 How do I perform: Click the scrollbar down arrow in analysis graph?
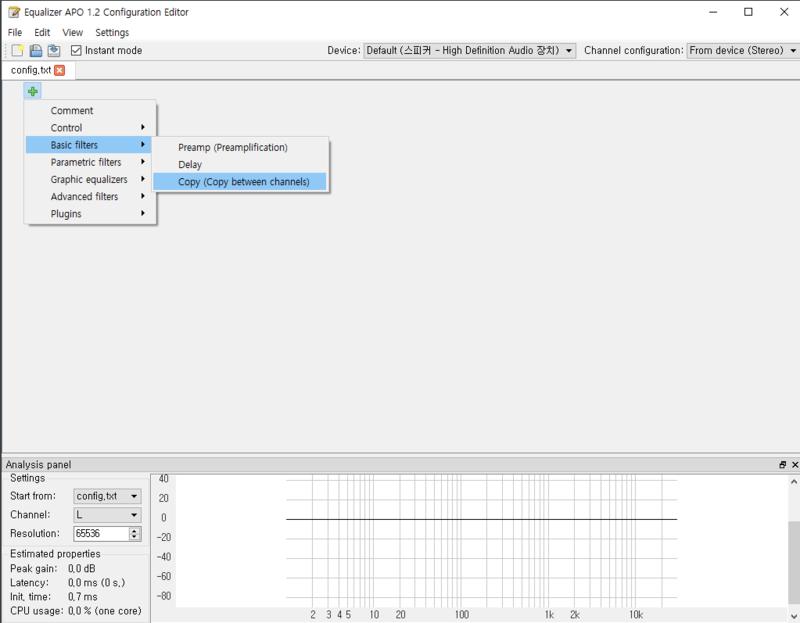coord(794,616)
